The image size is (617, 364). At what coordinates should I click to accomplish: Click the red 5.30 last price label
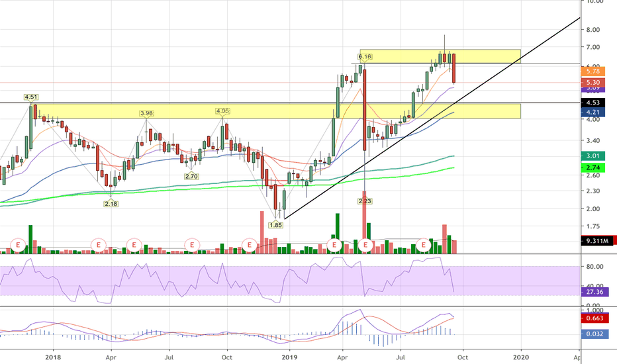[593, 82]
